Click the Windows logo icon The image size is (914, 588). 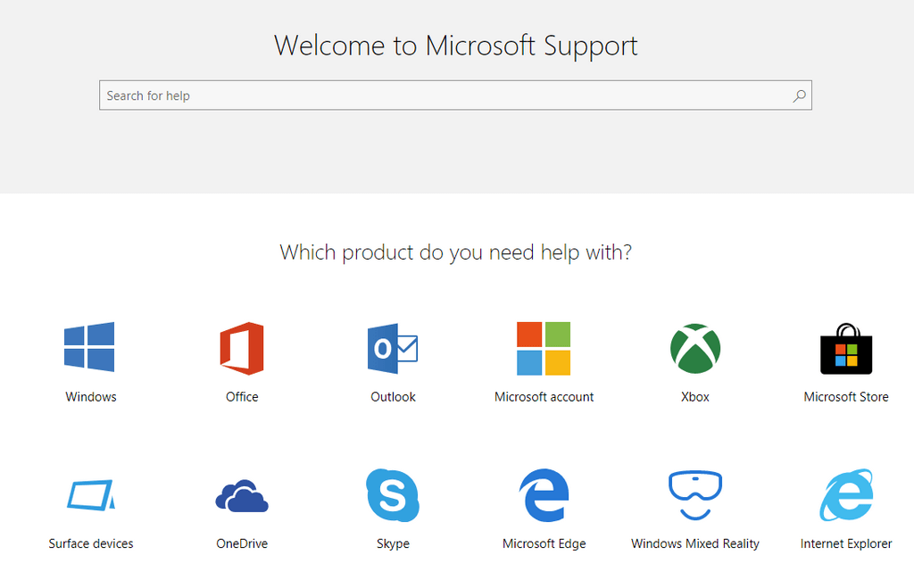pyautogui.click(x=89, y=347)
